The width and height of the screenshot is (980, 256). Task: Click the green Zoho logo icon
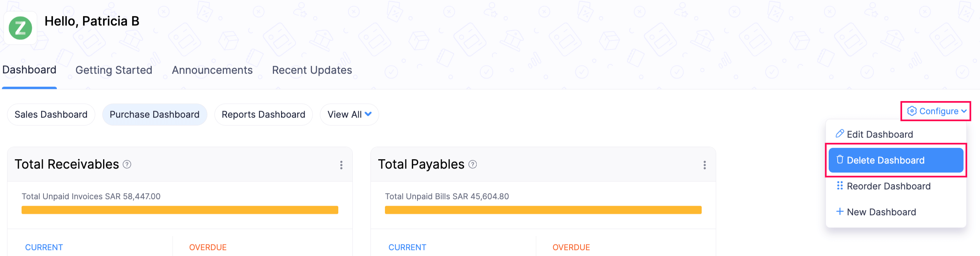click(20, 27)
